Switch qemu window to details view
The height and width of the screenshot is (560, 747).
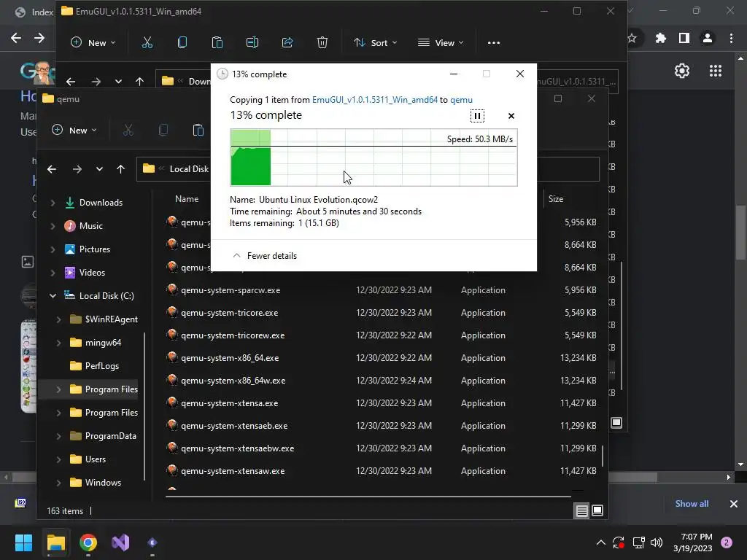pyautogui.click(x=581, y=511)
